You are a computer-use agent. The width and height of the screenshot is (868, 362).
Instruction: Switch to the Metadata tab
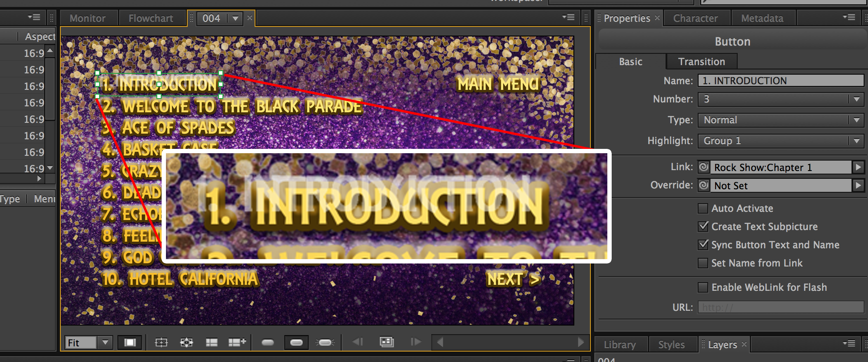click(762, 18)
